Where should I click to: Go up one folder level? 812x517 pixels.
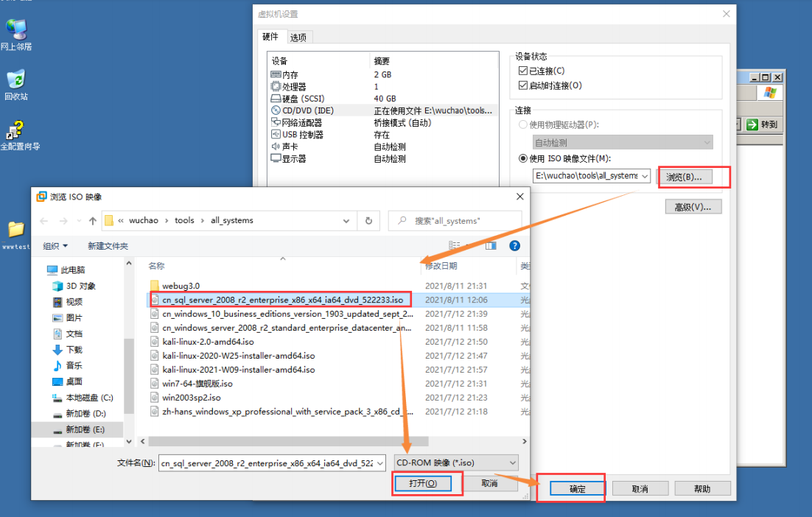(x=93, y=221)
